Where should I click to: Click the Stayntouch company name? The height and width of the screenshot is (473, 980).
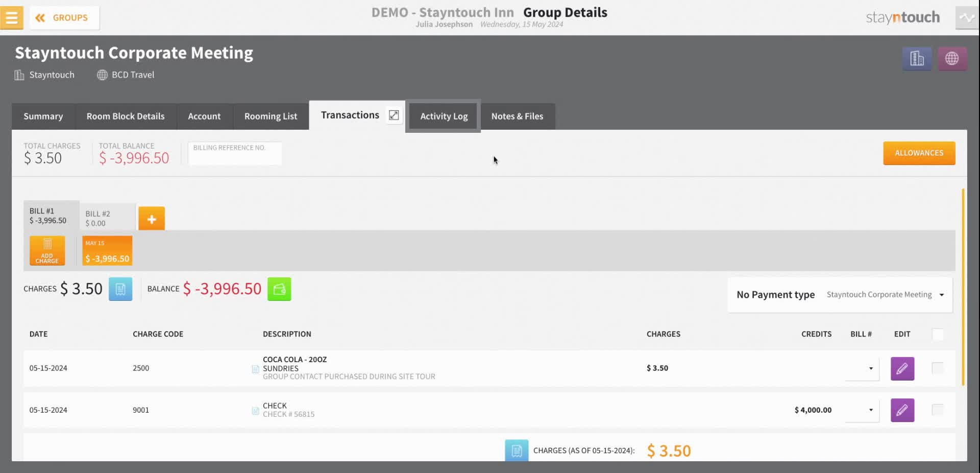tap(52, 75)
